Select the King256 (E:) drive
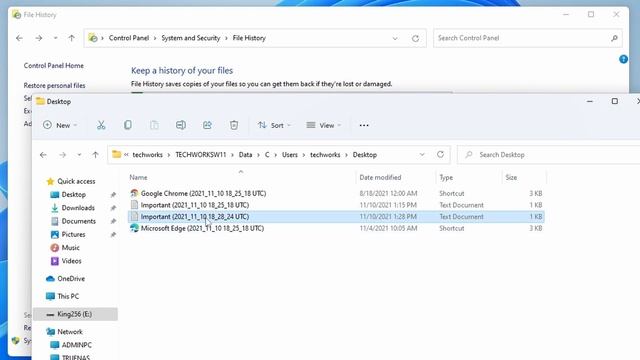The width and height of the screenshot is (640, 360). tap(76, 314)
